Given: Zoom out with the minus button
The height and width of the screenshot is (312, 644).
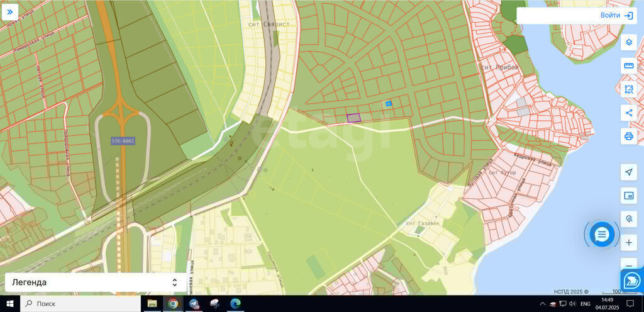Looking at the screenshot, I should 628,264.
